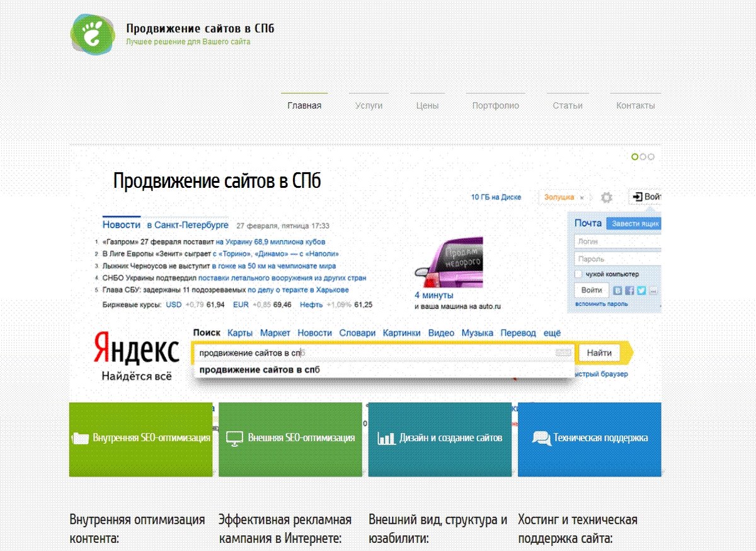The height and width of the screenshot is (551, 756).
Task: Open the Внешняя SEO-оптимизация tile
Action: (290, 439)
